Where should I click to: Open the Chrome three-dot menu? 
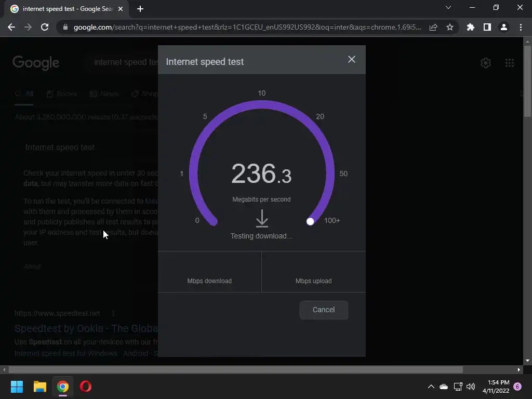[521, 27]
